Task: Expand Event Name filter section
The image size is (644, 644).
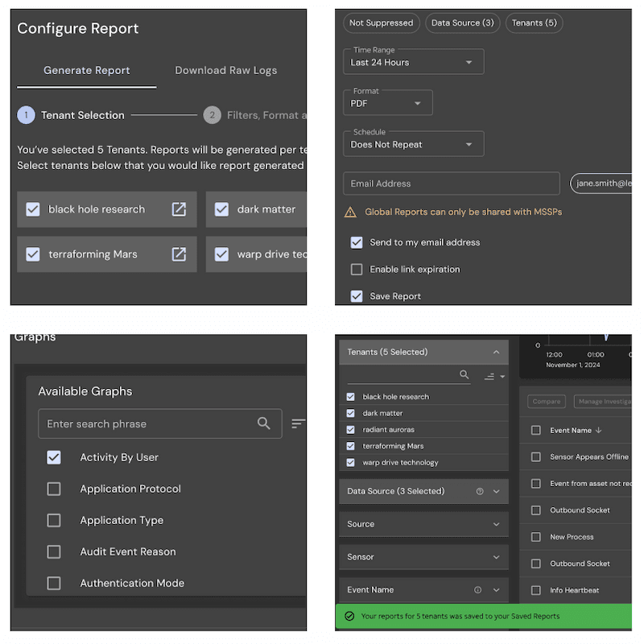Action: coord(424,590)
